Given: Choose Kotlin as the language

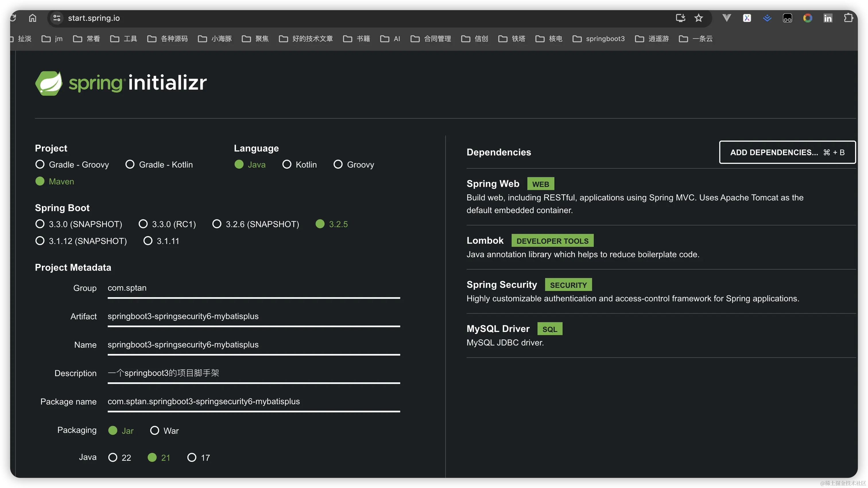Looking at the screenshot, I should (300, 164).
